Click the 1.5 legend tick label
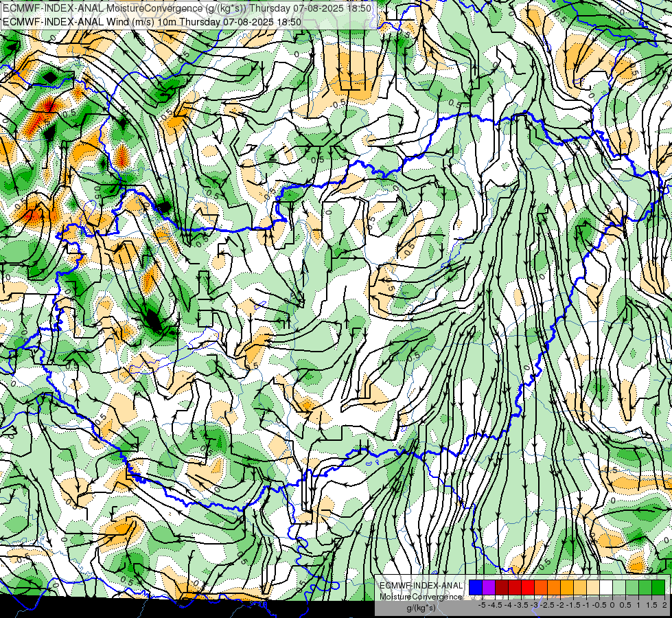The height and width of the screenshot is (618, 672). click(x=651, y=605)
